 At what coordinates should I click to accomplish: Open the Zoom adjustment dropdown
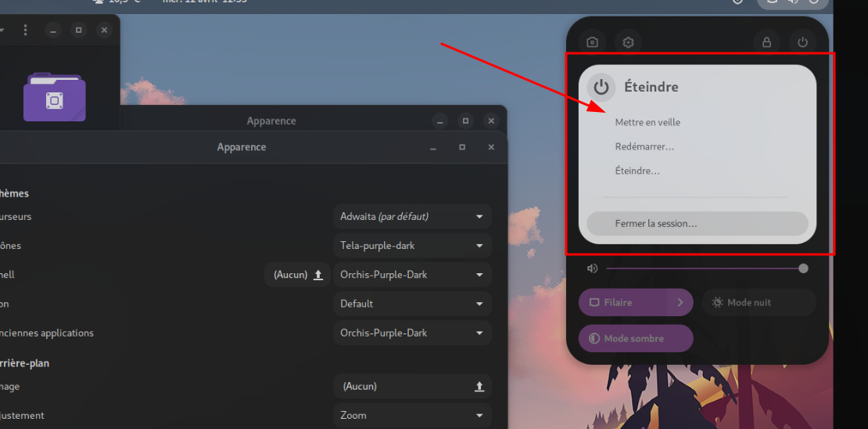click(x=412, y=415)
